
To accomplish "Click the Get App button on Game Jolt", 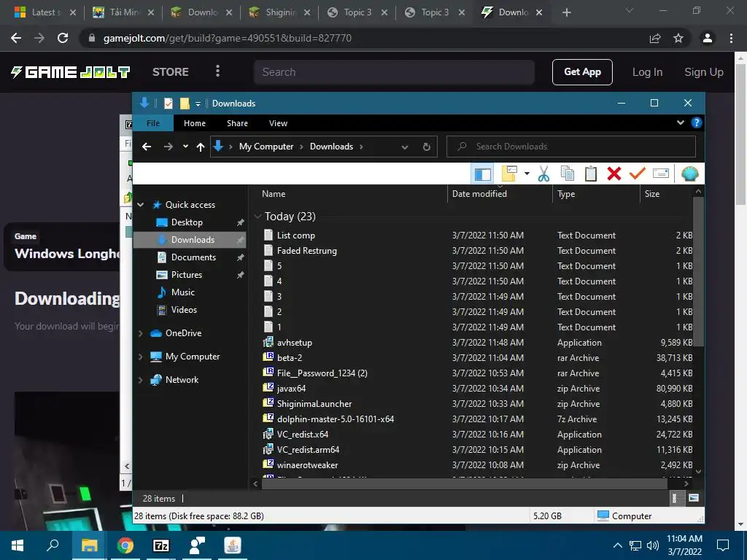I will 582,72.
